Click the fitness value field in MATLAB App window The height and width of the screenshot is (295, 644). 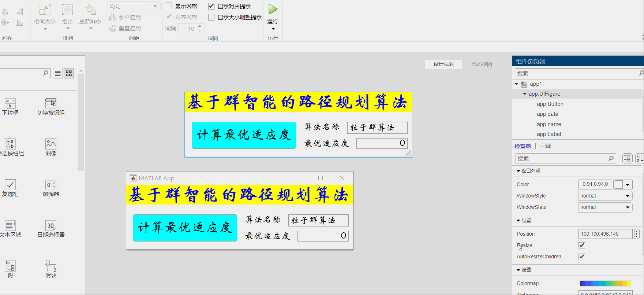click(x=323, y=236)
